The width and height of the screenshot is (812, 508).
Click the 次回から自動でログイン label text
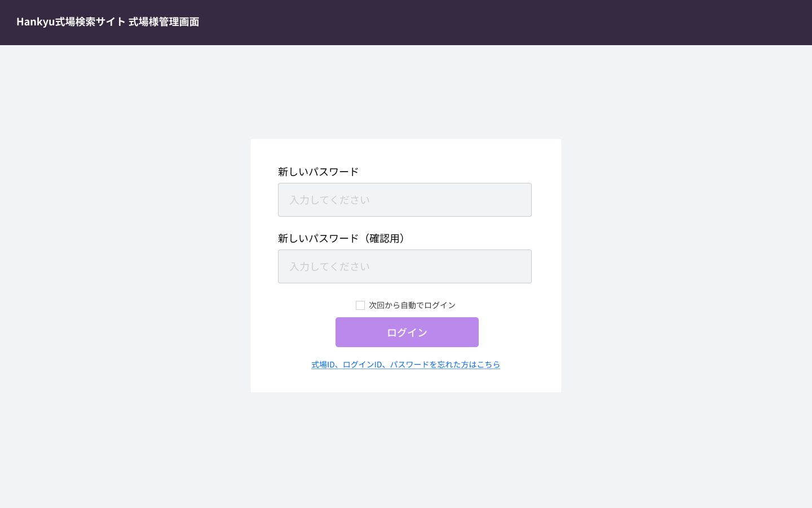[x=412, y=305]
